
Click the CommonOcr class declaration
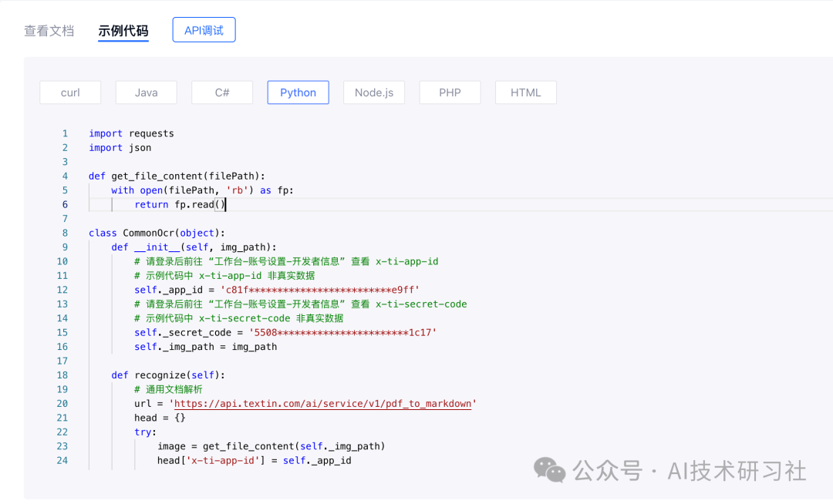click(154, 232)
